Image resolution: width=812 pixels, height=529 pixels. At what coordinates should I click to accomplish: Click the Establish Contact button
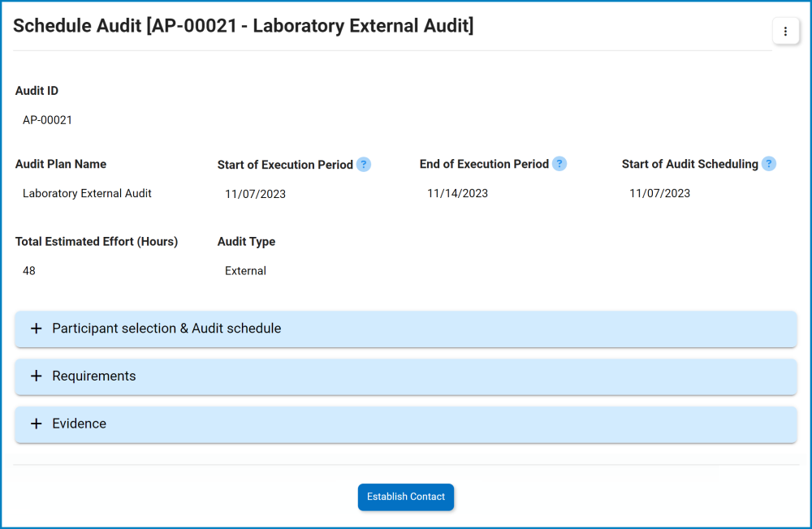(406, 497)
